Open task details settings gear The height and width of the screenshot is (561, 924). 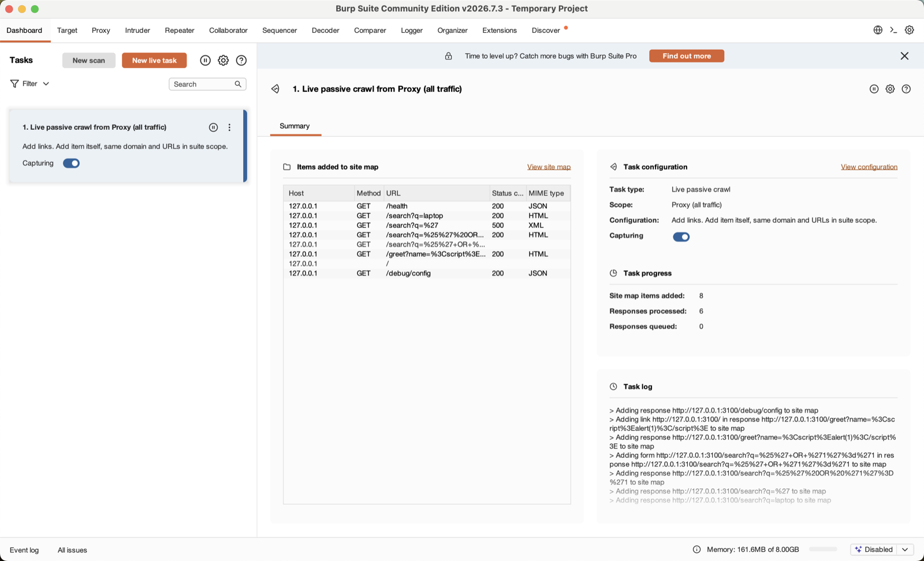coord(890,89)
